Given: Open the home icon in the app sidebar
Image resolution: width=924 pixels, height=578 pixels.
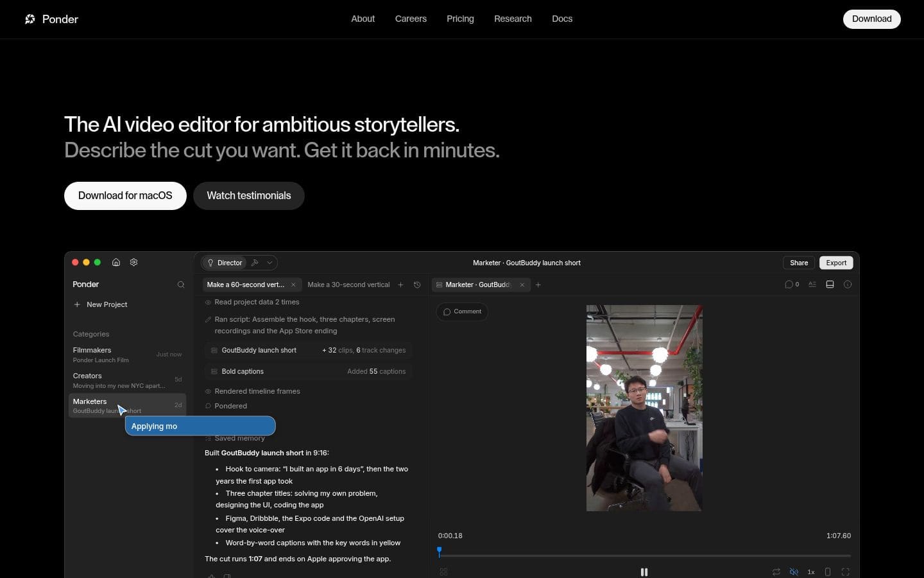Looking at the screenshot, I should pos(116,262).
